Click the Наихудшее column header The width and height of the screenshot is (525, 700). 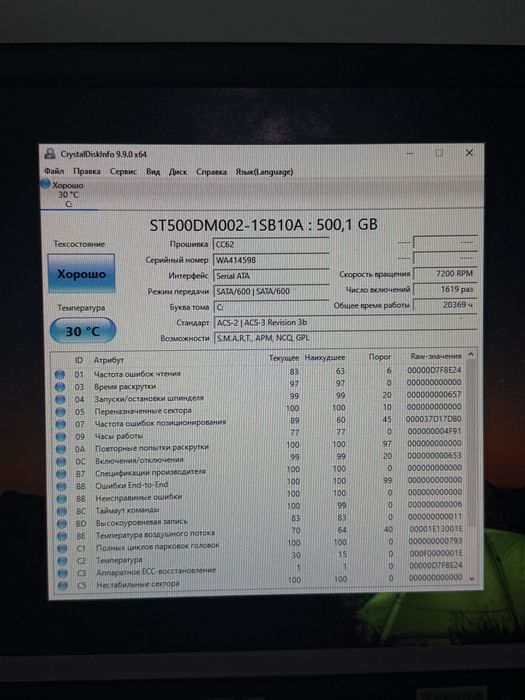[x=325, y=358]
